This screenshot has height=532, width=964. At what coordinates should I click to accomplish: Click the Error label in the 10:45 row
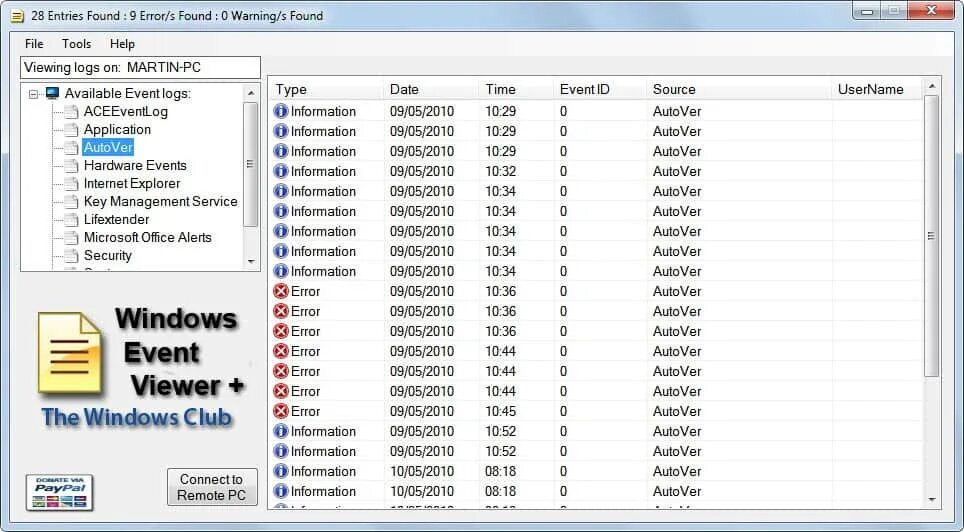click(306, 411)
